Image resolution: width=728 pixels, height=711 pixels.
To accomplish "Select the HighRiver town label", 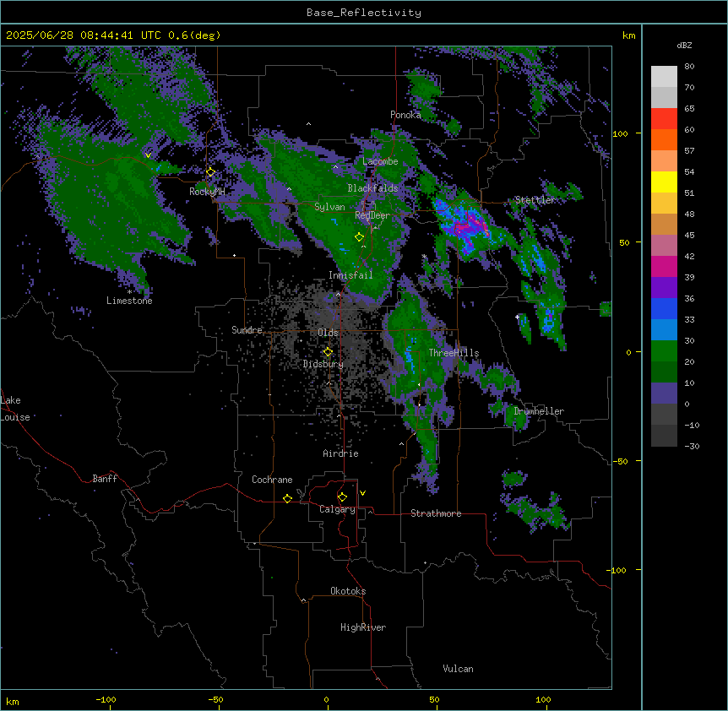I will click(x=363, y=627).
